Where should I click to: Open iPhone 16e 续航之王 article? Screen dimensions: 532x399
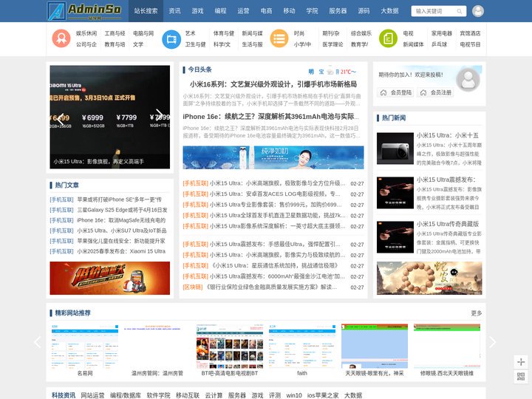point(270,117)
